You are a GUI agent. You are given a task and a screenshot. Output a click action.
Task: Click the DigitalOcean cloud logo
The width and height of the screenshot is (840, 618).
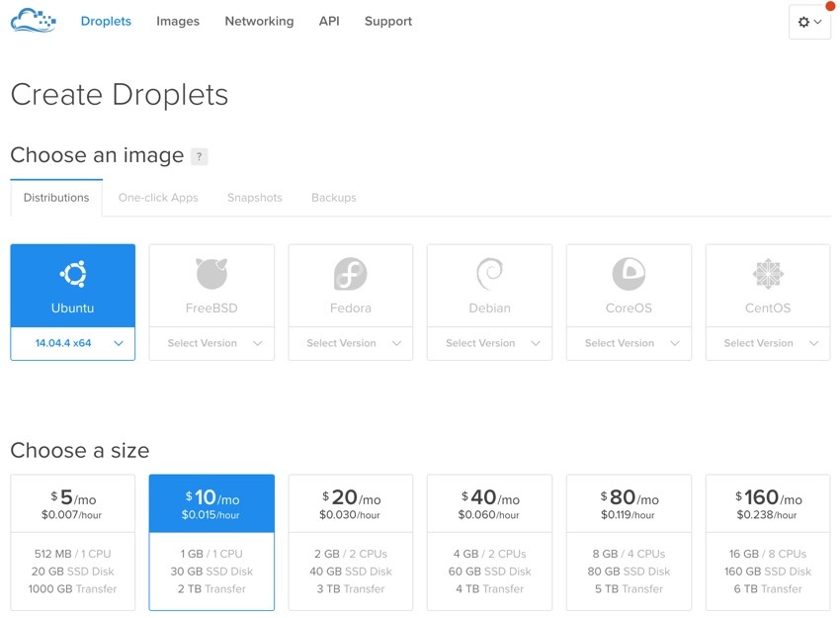[x=34, y=21]
